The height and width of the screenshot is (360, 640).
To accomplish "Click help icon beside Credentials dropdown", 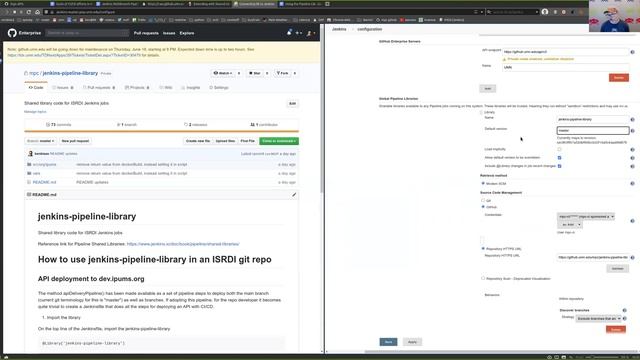I will [x=632, y=221].
